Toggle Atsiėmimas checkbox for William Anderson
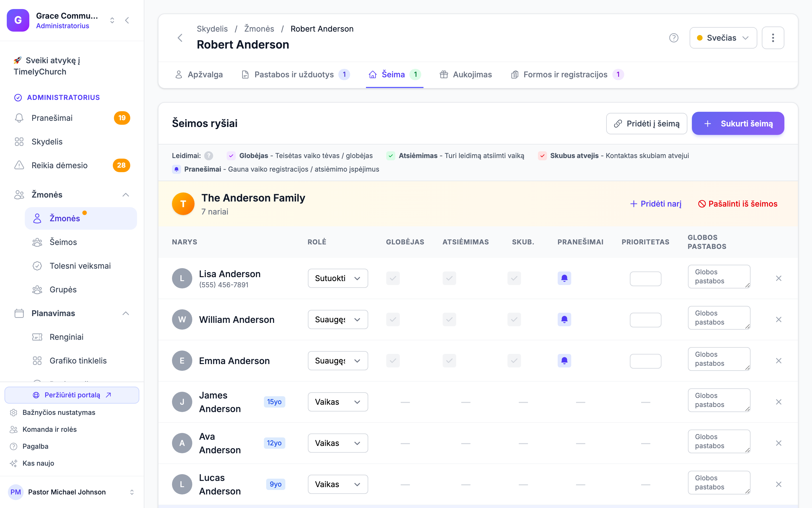 point(449,319)
